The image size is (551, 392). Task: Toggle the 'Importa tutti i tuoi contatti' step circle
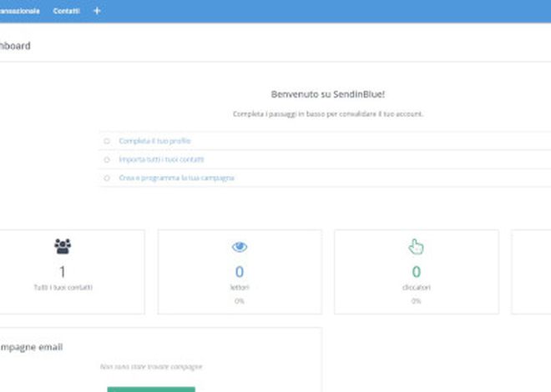tap(107, 159)
